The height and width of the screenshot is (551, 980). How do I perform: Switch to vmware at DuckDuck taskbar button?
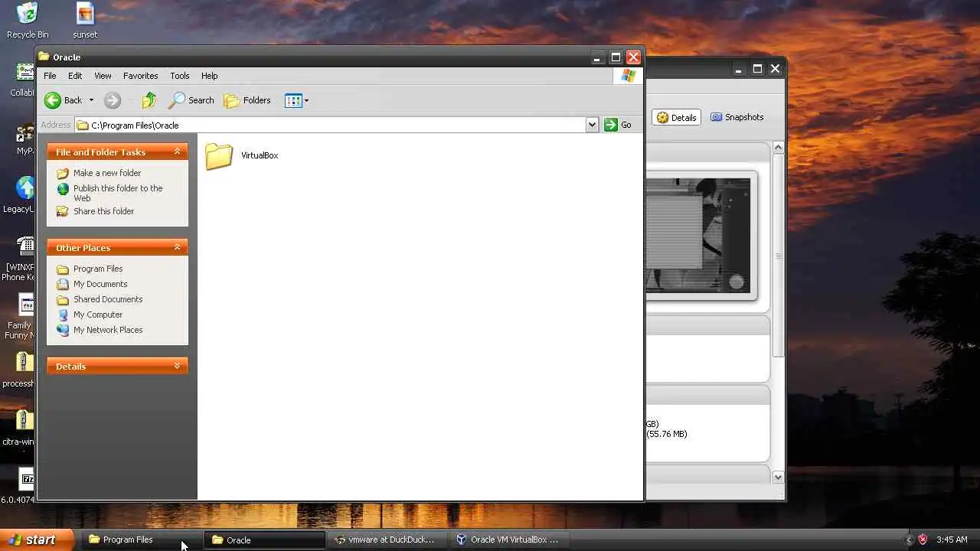point(389,540)
